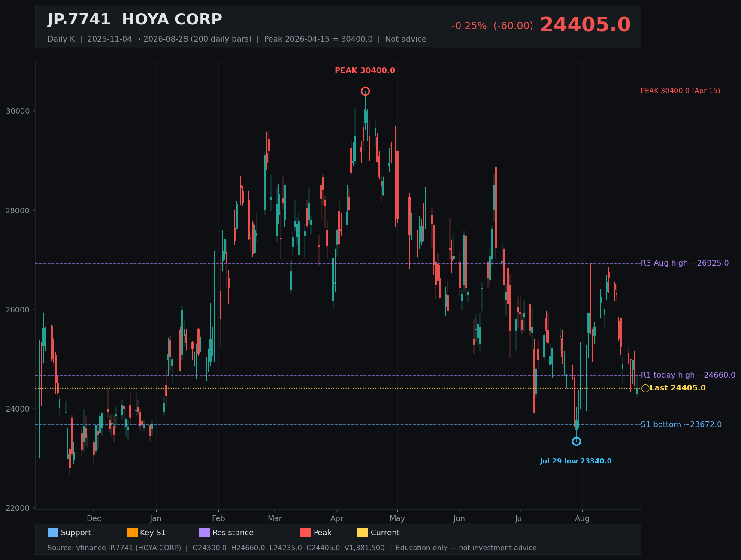The width and height of the screenshot is (741, 560).
Task: Click the Dec month label on x-axis
Action: (x=94, y=518)
